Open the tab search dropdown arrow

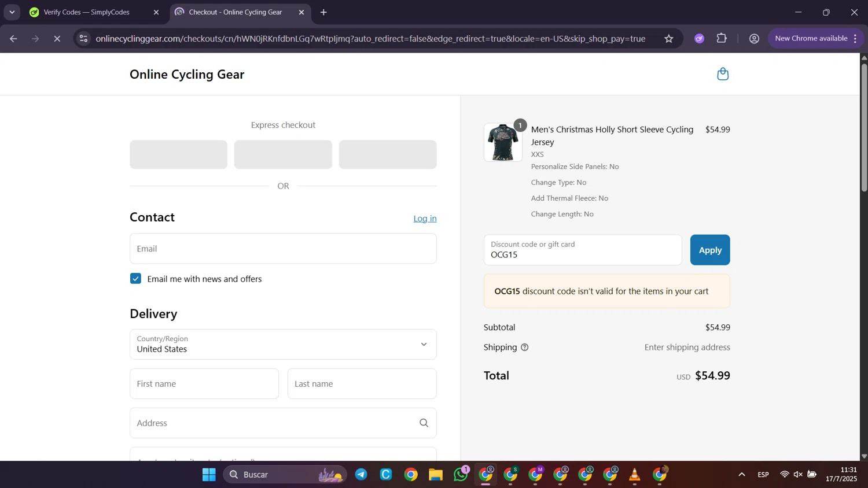pyautogui.click(x=12, y=12)
